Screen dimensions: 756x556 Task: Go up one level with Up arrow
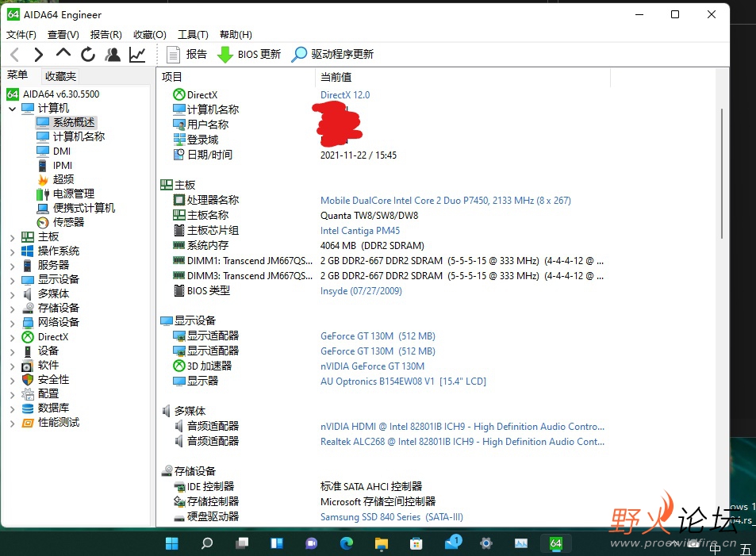(x=63, y=53)
